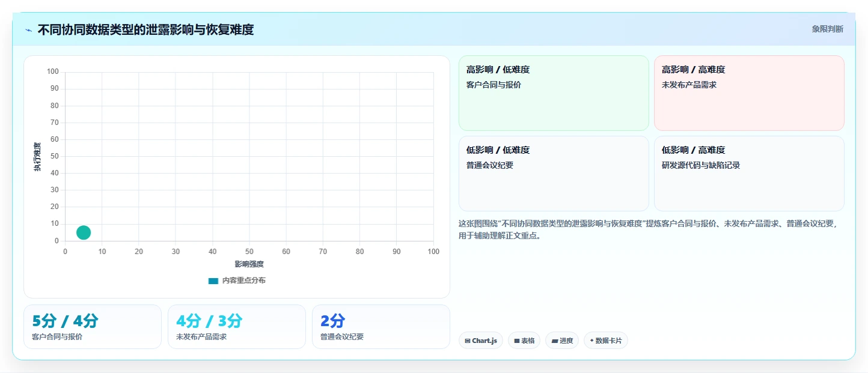Viewport: 868px width, 373px height.
Task: Click the green data point on the scatter chart
Action: click(84, 232)
